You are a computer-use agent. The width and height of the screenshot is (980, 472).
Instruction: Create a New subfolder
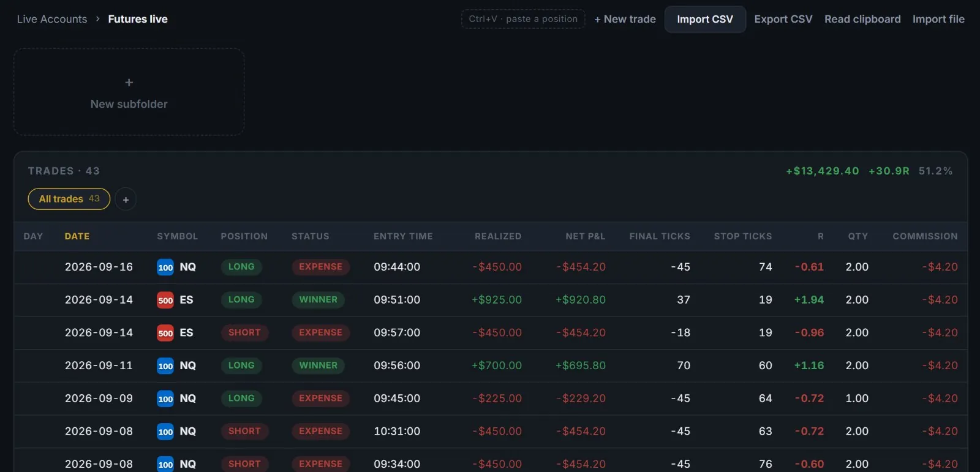[129, 92]
